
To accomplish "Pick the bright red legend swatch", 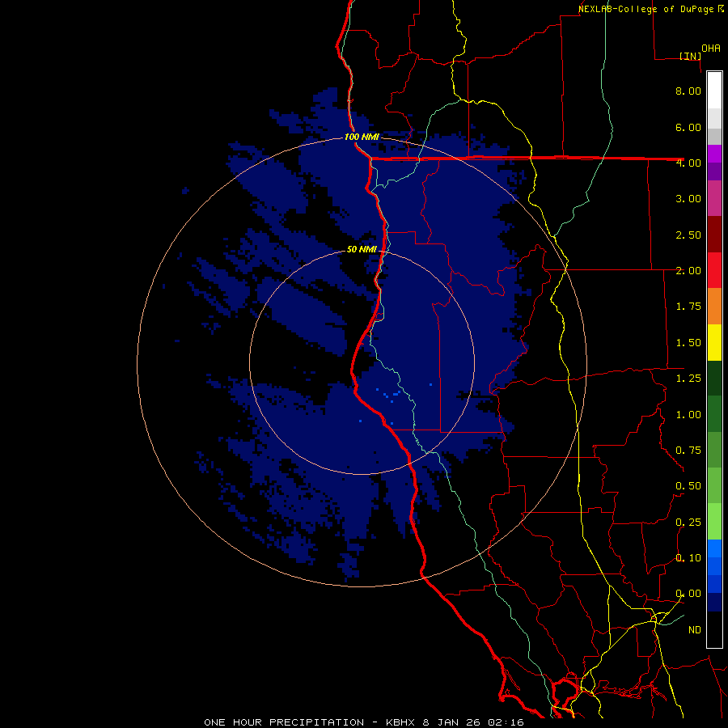I will 714,270.
